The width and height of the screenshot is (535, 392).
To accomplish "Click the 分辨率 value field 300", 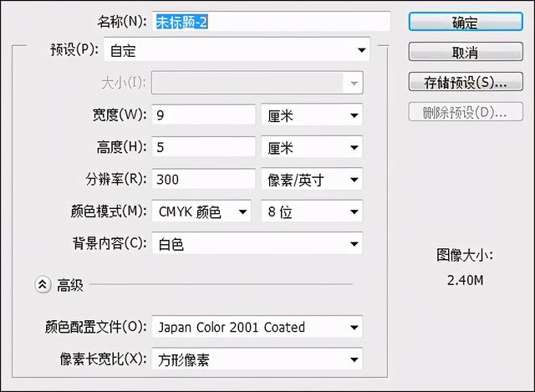I will click(x=203, y=179).
